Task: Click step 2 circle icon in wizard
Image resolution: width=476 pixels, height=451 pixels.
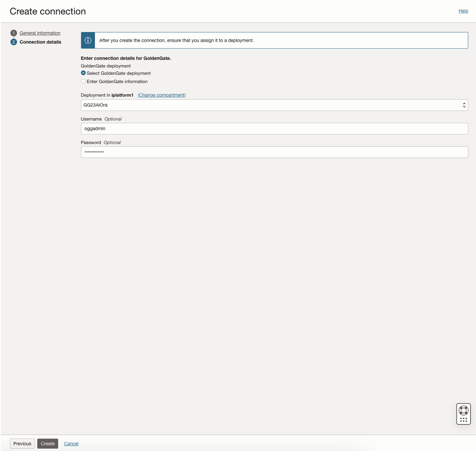Action: [x=14, y=42]
